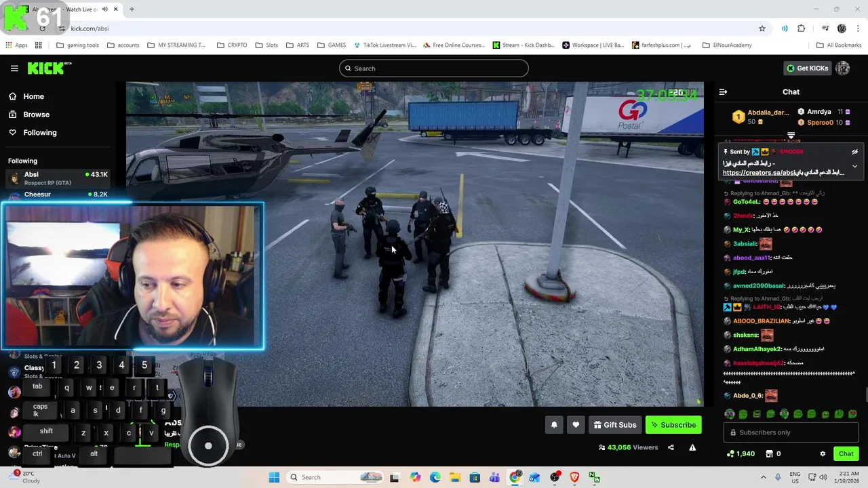
Task: Open File Explorer from the taskbar
Action: 455,477
